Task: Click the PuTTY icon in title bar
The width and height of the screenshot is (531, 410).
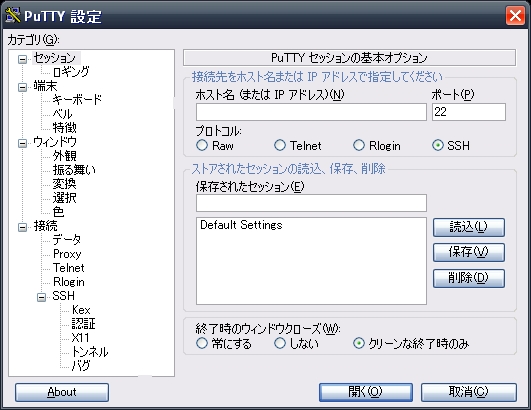Action: click(13, 16)
